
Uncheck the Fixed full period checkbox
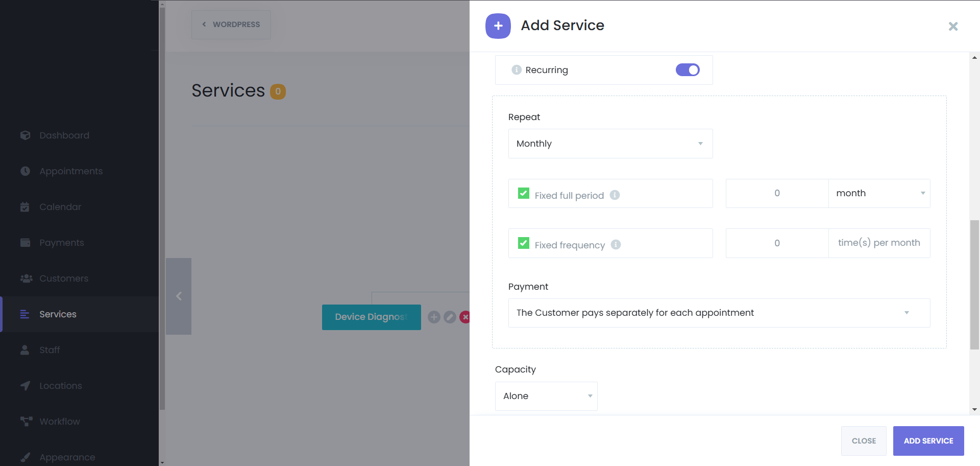pos(524,194)
